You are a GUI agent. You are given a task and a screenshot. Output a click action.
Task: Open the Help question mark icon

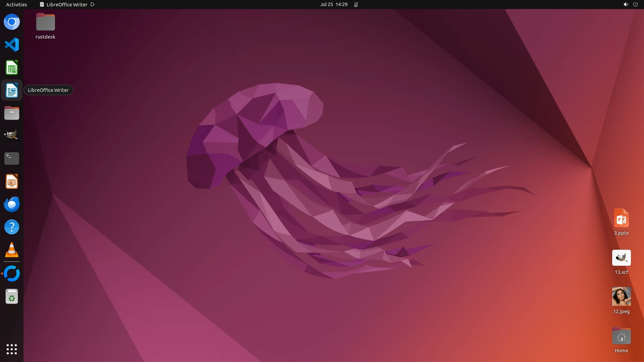(12, 227)
